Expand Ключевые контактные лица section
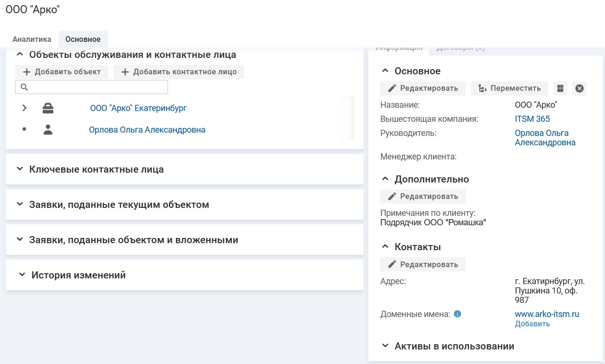 (x=20, y=169)
